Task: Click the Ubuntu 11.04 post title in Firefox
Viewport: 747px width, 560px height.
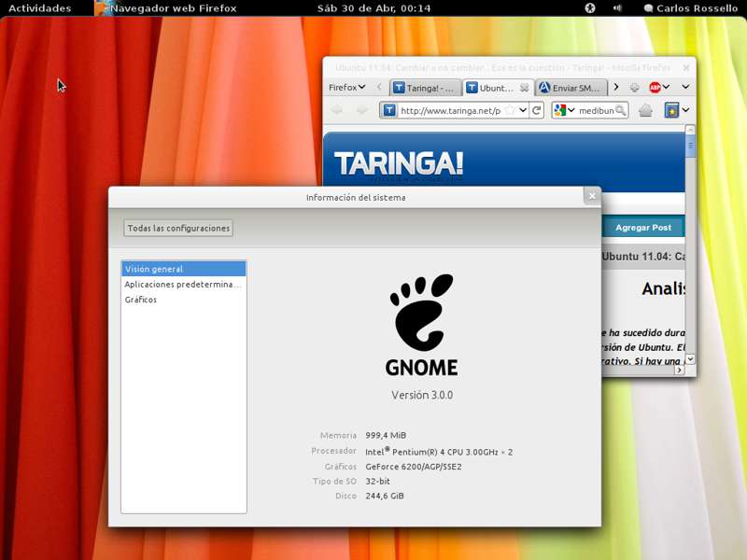Action: 643,256
